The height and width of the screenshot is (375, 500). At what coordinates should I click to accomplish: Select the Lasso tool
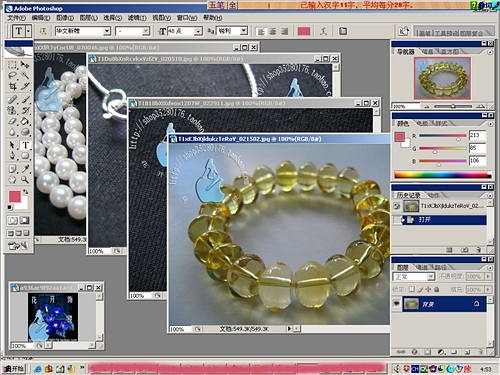[x=12, y=75]
